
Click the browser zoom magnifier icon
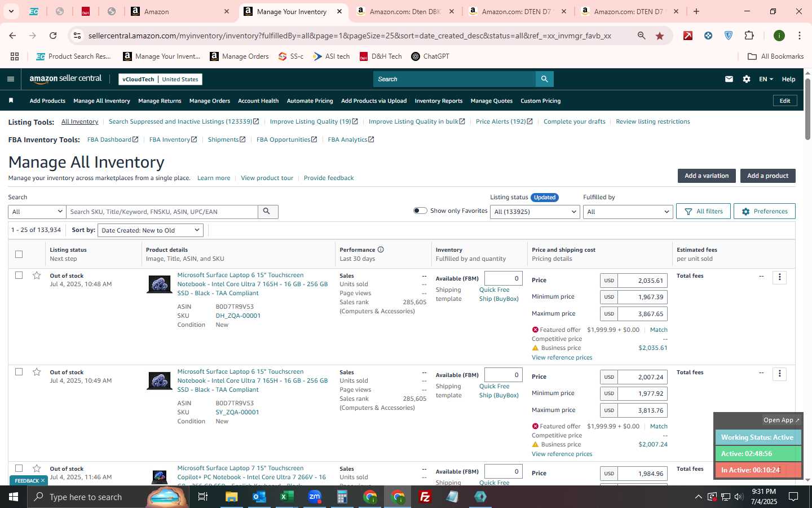click(642, 36)
